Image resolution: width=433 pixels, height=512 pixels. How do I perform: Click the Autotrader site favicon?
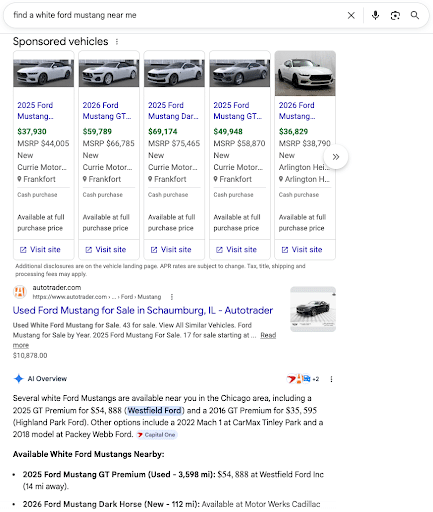pos(20,292)
